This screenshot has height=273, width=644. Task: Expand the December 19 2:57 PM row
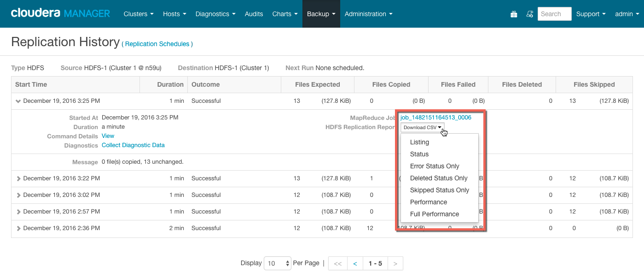[18, 212]
